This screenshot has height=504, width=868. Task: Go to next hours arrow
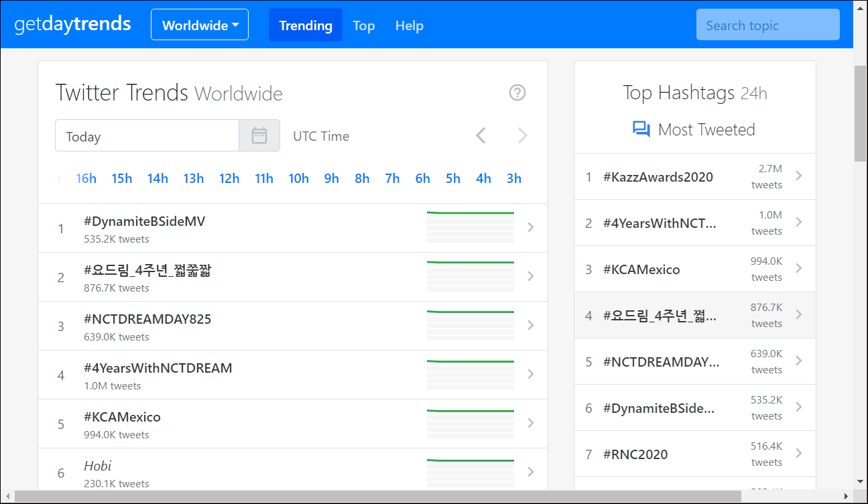click(523, 136)
